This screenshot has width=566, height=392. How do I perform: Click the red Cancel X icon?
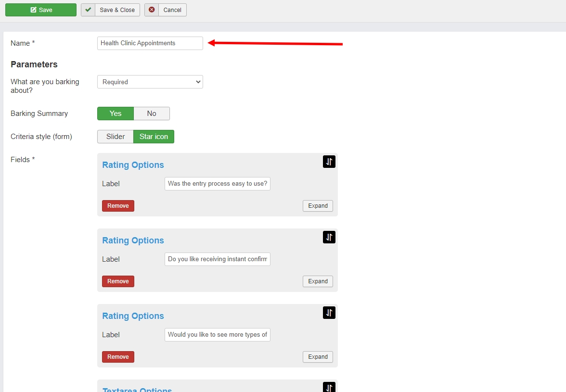pyautogui.click(x=152, y=10)
